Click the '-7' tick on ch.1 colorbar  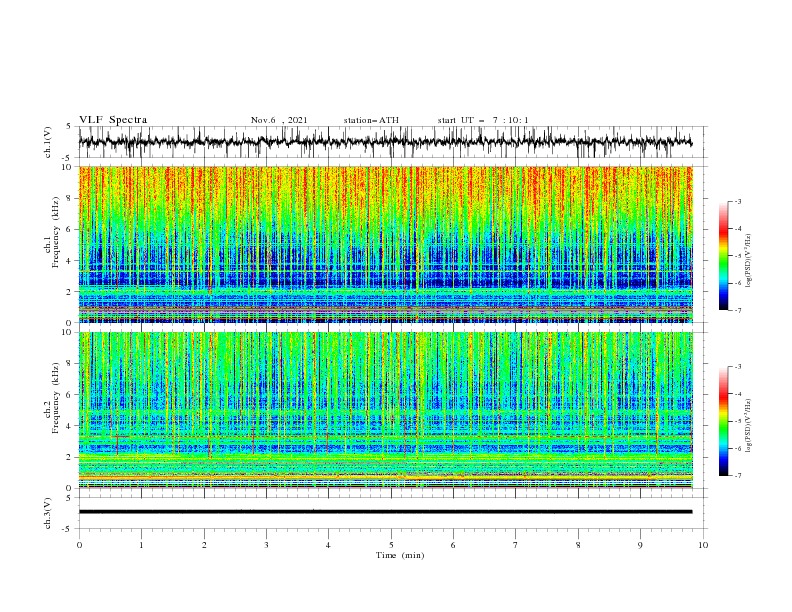pos(738,310)
